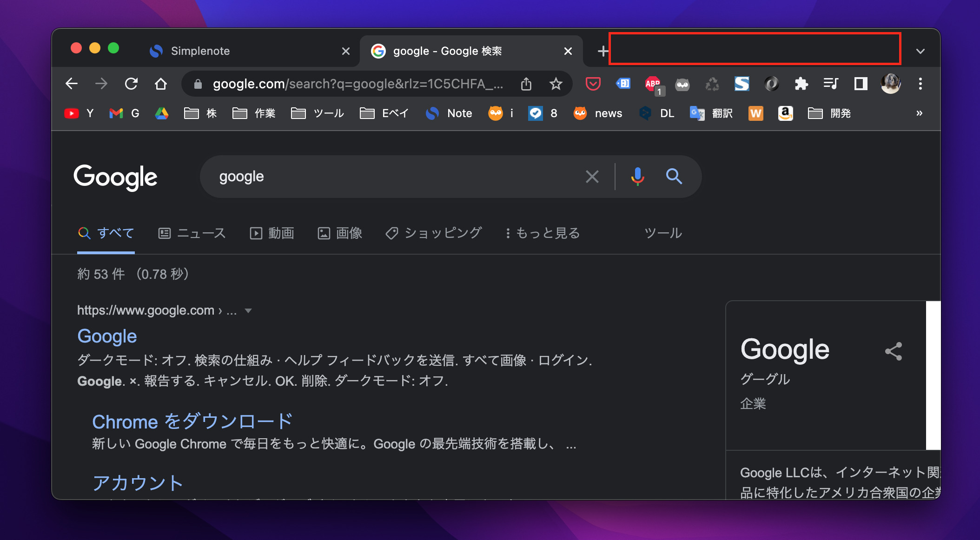Click the Google logo on the search page
Image resolution: width=980 pixels, height=540 pixels.
116,177
